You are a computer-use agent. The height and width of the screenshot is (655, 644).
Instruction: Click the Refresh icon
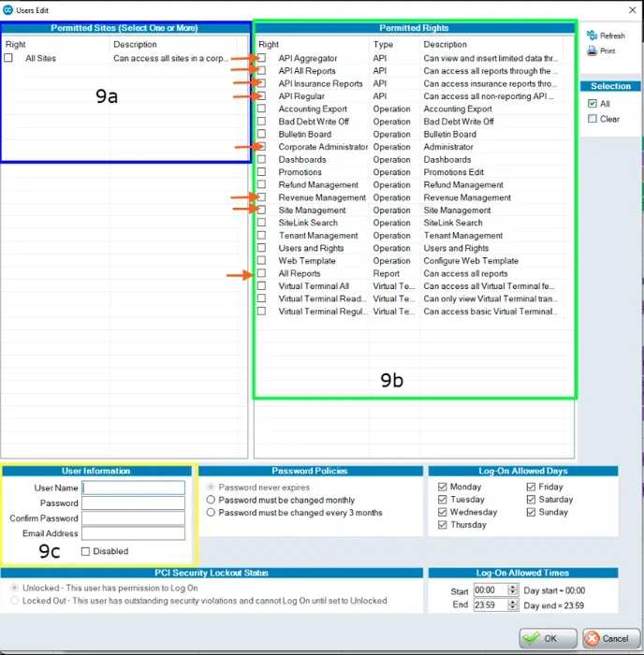coord(592,36)
